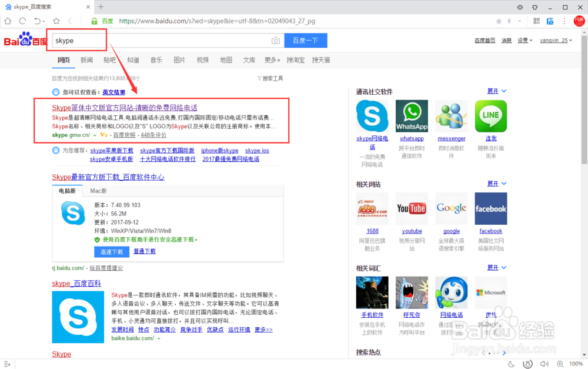
Task: Expand the 设置 dropdown
Action: click(x=525, y=41)
